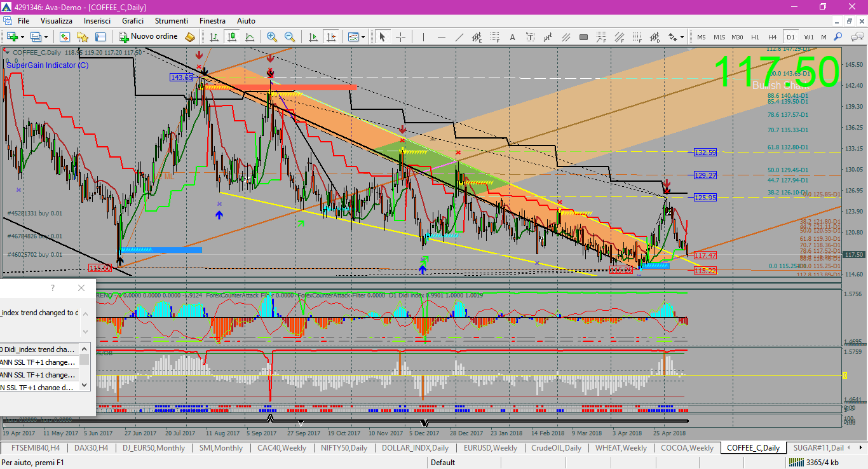Switch to the WHEAT,Weekly chart tab
The height and width of the screenshot is (469, 868).
tap(621, 448)
